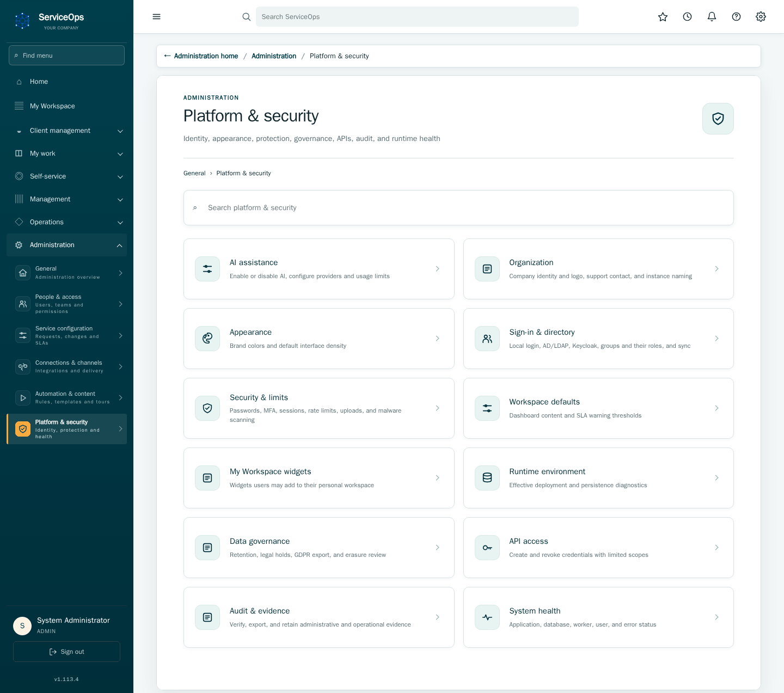This screenshot has width=784, height=693.
Task: Click the General link in sub-breadcrumb
Action: tap(194, 173)
